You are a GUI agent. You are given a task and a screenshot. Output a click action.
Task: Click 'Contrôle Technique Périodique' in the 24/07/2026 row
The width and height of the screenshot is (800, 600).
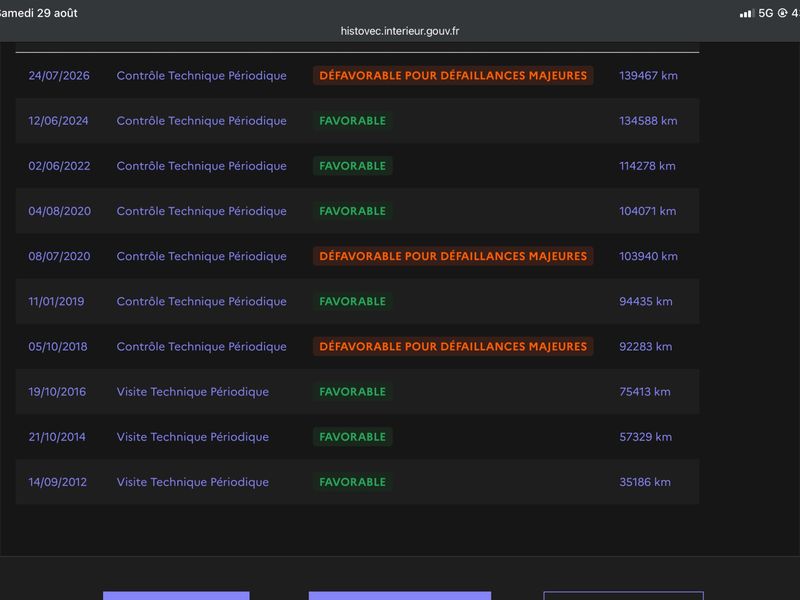pos(202,76)
